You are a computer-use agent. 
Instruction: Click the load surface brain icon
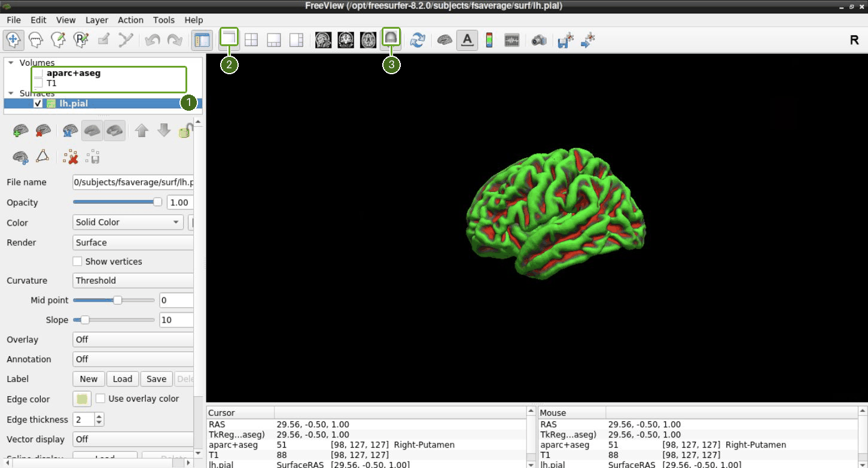point(21,130)
